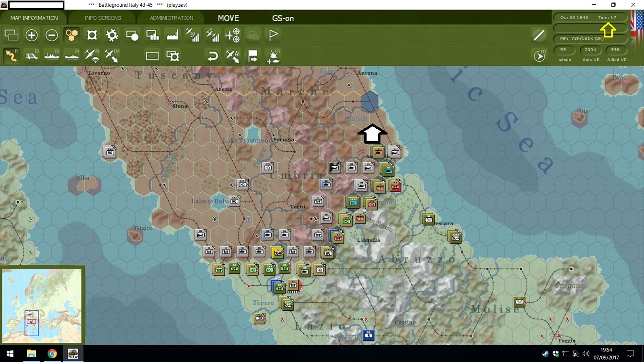End turn with the F12 arrow button
This screenshot has width=644, height=362.
tap(540, 56)
